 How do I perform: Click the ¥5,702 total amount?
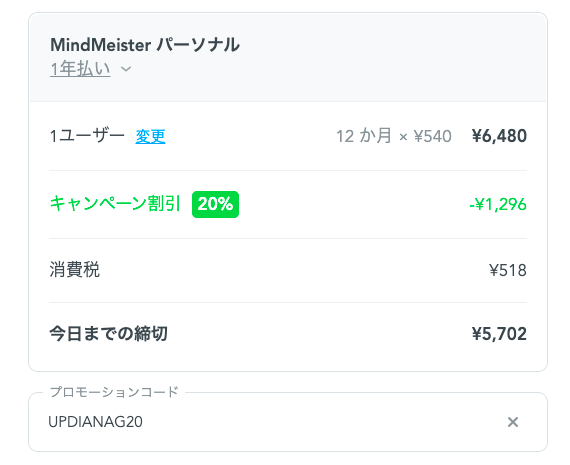click(499, 334)
